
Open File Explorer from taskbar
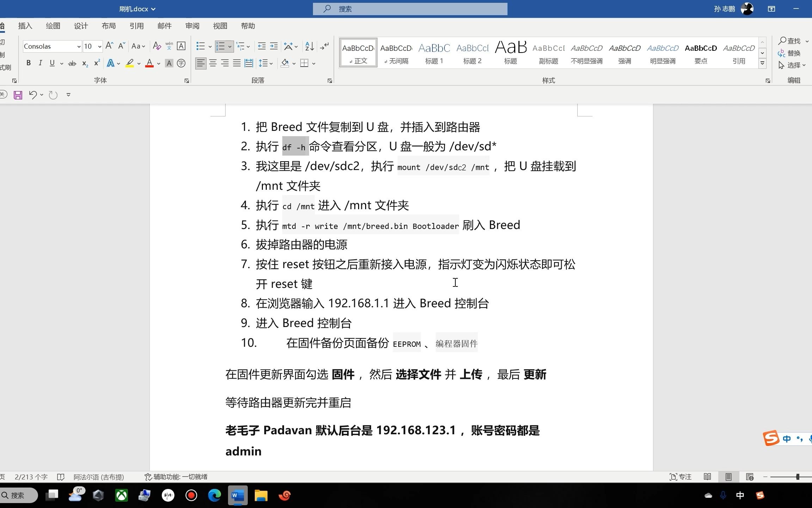(x=261, y=495)
